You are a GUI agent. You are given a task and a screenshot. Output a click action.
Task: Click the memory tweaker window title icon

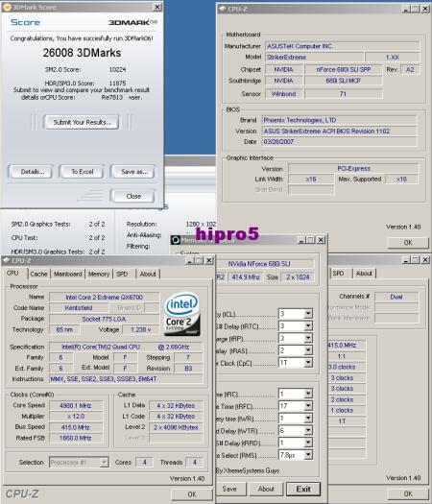(x=176, y=240)
